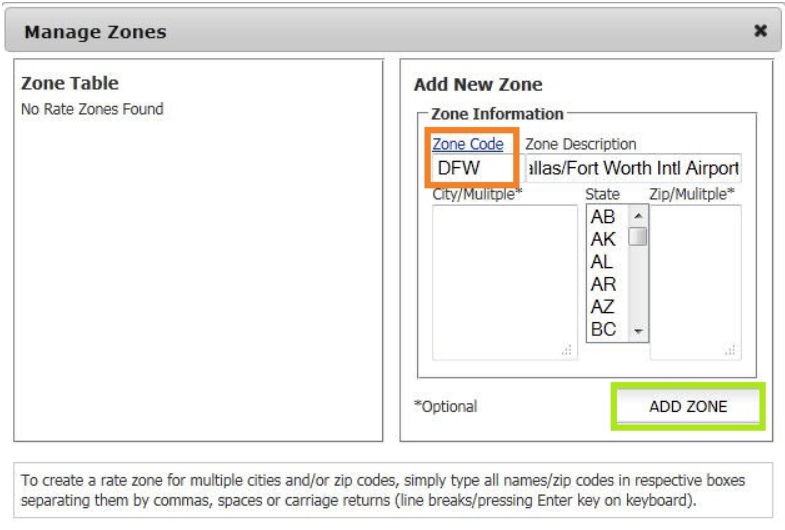Screen dimensions: 785x530
Task: Select AK in the State list
Action: [x=603, y=239]
